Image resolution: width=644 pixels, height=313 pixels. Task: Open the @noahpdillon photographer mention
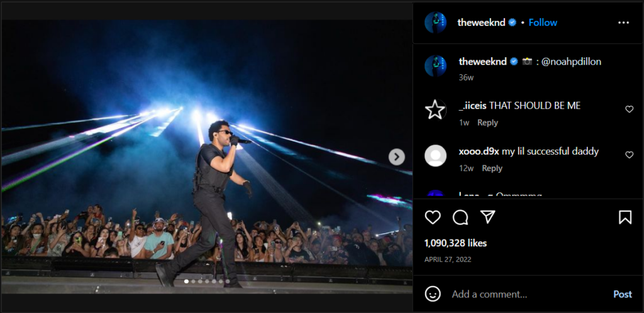(x=570, y=62)
